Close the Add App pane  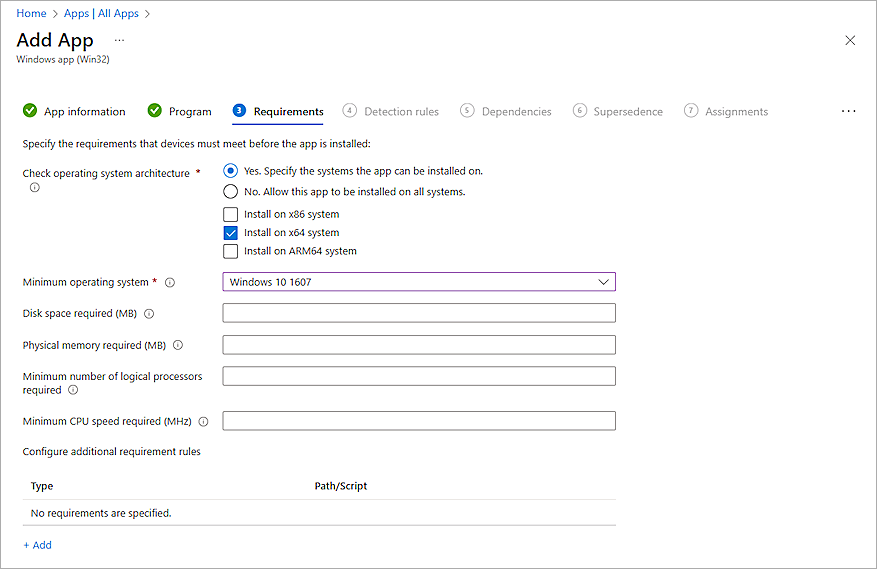[x=850, y=40]
